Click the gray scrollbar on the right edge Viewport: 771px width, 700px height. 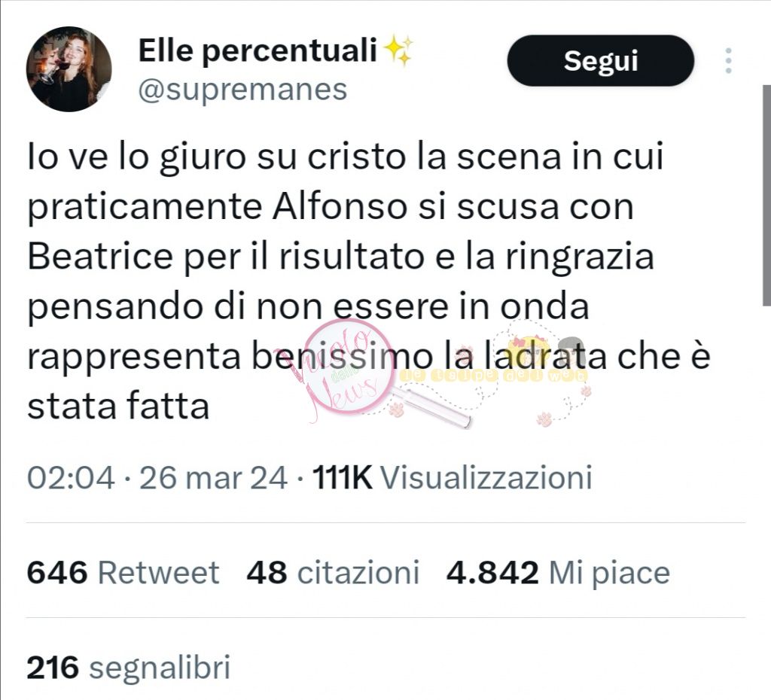click(x=766, y=195)
